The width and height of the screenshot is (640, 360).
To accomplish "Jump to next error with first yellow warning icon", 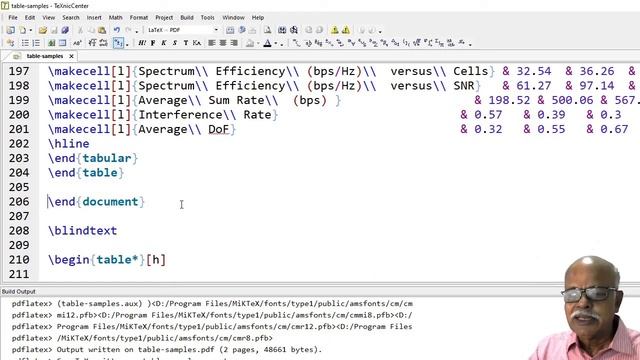I will (x=335, y=30).
